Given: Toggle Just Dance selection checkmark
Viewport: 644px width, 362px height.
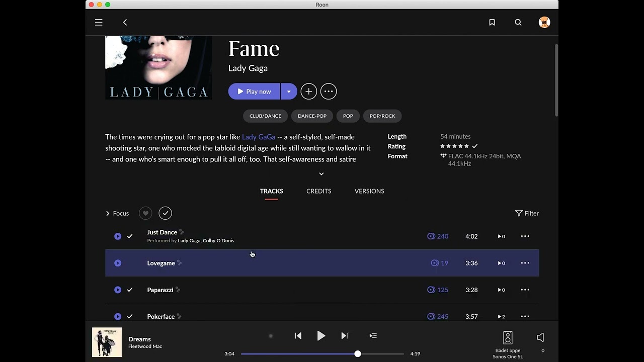Looking at the screenshot, I should point(130,236).
